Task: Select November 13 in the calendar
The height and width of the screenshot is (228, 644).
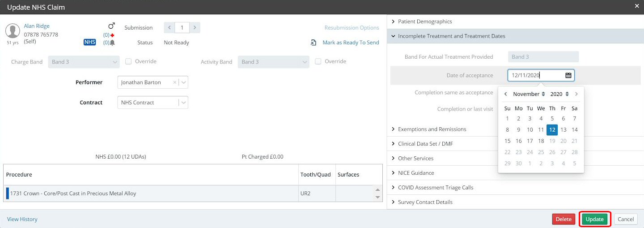Action: coord(563,130)
